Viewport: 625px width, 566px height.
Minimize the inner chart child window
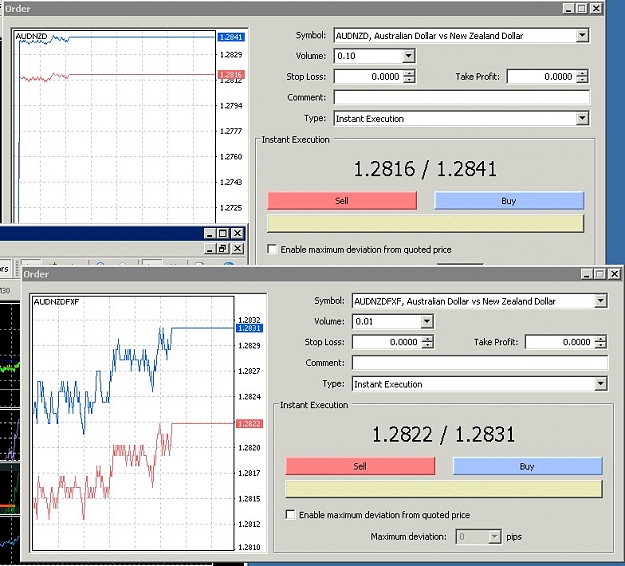[x=210, y=249]
